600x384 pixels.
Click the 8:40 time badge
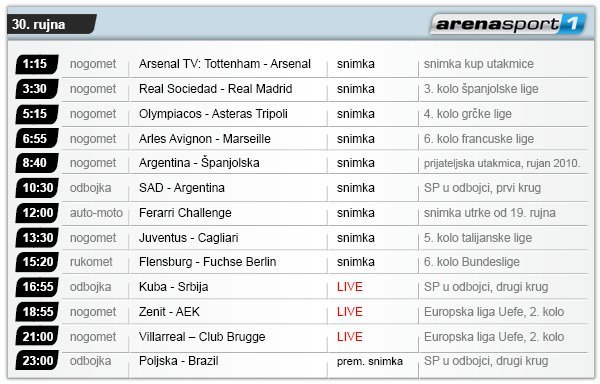pos(37,163)
